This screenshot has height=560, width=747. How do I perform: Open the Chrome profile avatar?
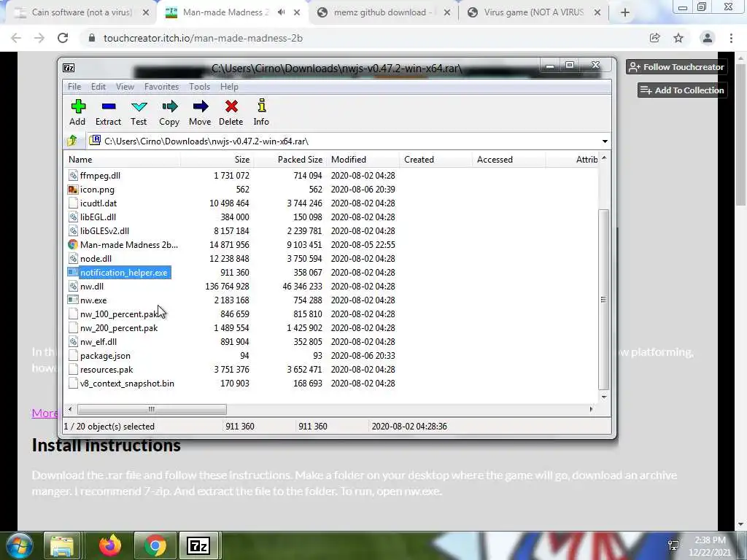pos(708,38)
